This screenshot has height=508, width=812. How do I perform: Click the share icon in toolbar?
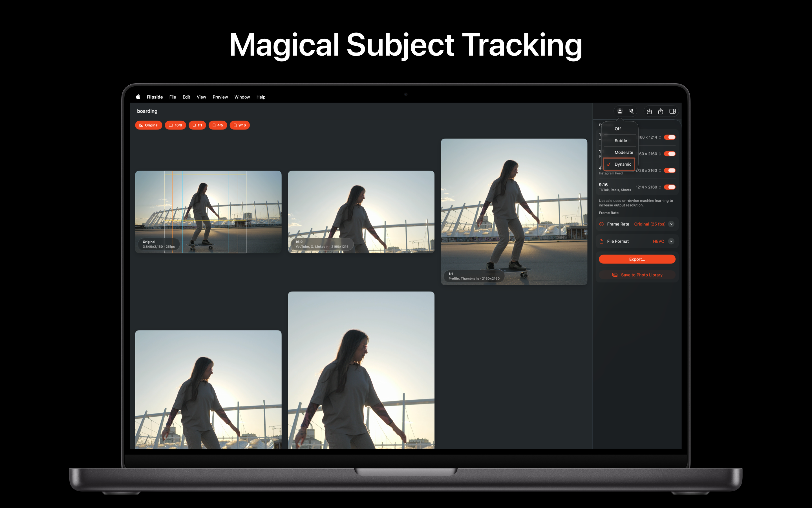661,111
